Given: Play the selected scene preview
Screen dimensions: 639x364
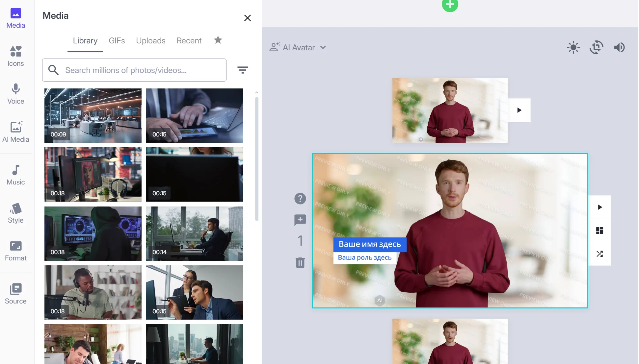Looking at the screenshot, I should tap(600, 207).
